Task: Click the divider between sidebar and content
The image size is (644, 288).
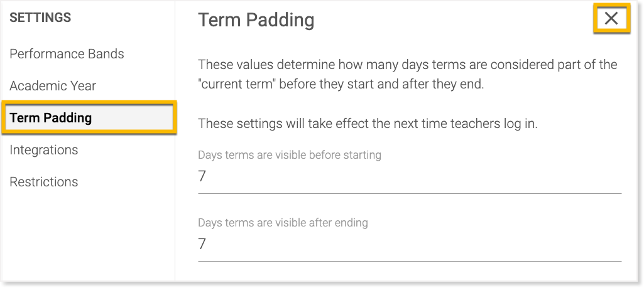Action: tap(175, 207)
